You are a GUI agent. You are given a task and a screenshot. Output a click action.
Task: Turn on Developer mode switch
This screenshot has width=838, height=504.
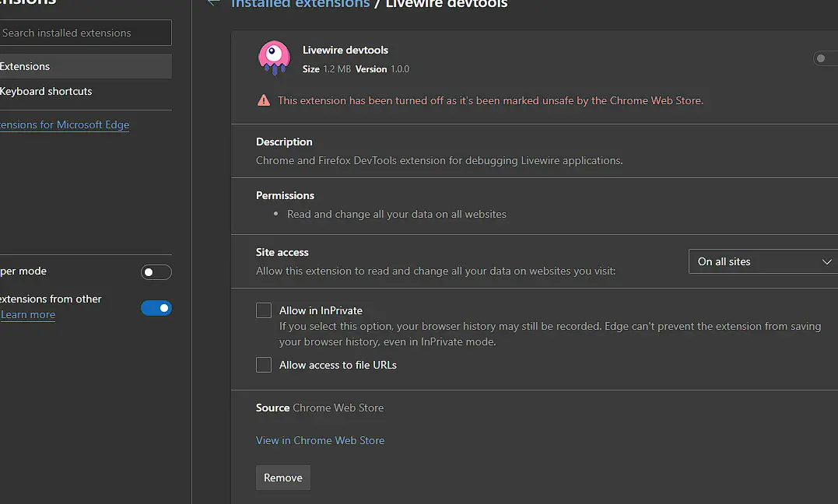click(156, 272)
